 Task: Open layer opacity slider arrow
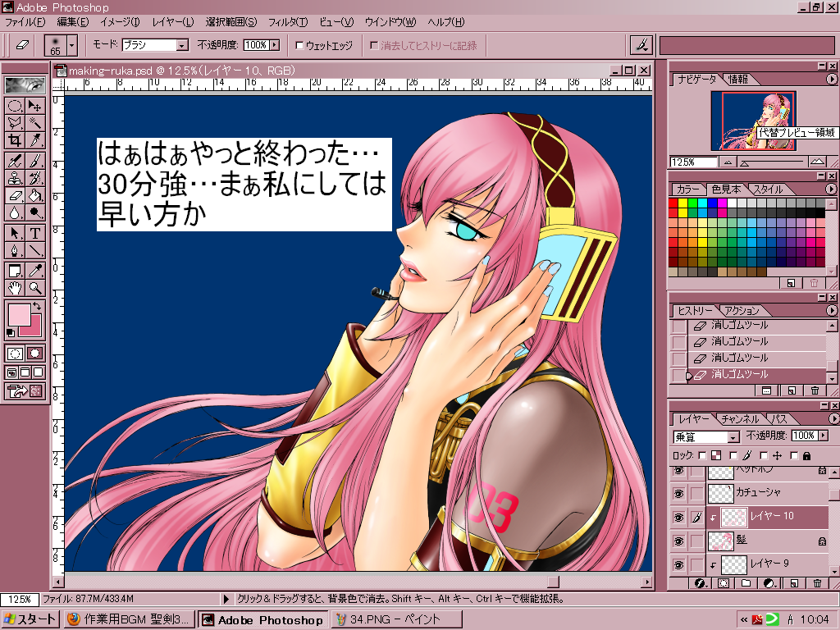[x=824, y=436]
